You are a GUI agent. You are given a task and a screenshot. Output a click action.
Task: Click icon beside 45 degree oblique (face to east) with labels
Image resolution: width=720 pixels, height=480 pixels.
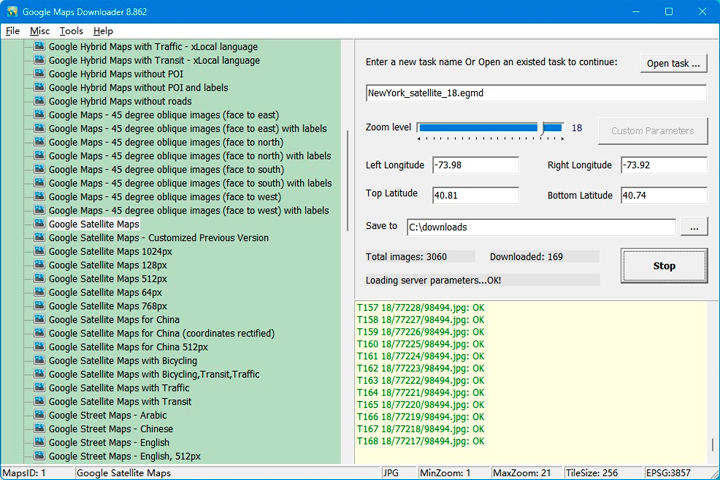pyautogui.click(x=39, y=128)
